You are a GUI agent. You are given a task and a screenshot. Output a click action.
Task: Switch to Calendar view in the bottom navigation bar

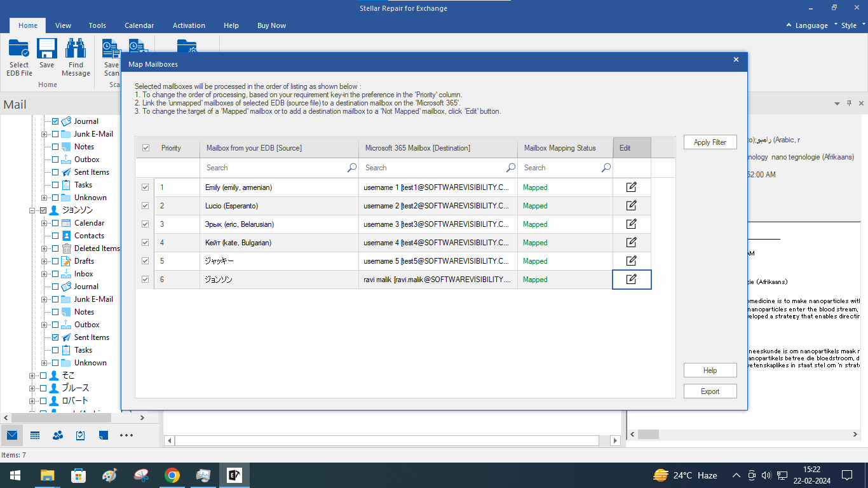point(35,435)
